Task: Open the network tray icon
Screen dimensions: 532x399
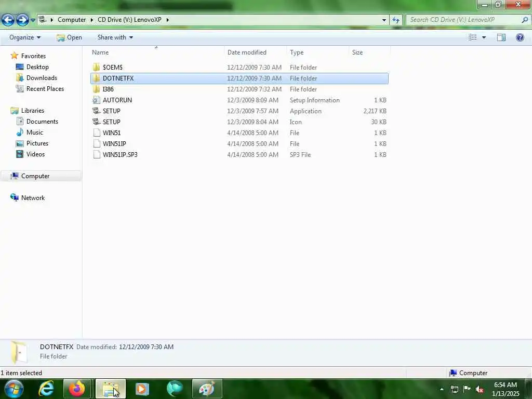Action: (454, 389)
